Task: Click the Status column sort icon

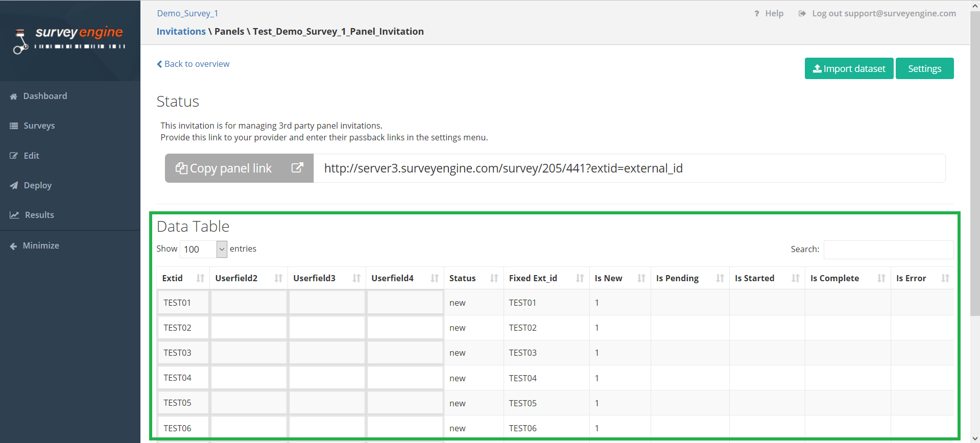Action: click(494, 278)
